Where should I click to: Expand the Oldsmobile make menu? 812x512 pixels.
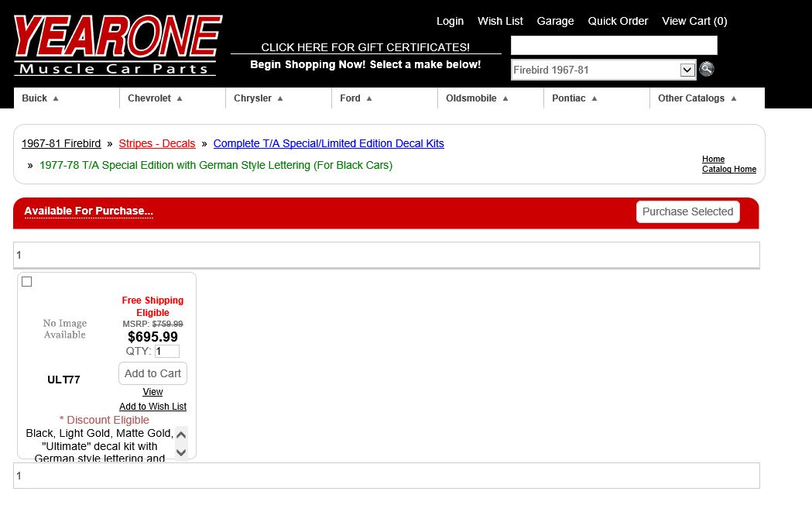coord(477,98)
